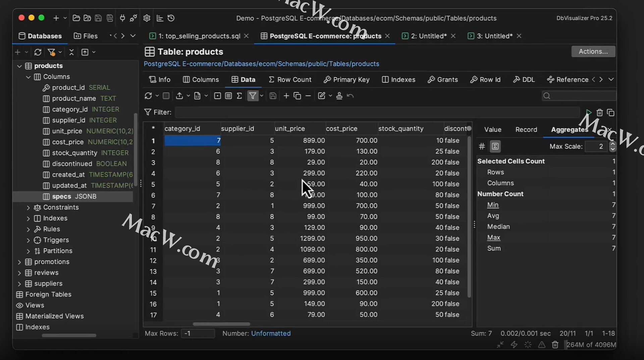Switch to the Record tab in side panel
The height and width of the screenshot is (360, 644).
point(526,130)
